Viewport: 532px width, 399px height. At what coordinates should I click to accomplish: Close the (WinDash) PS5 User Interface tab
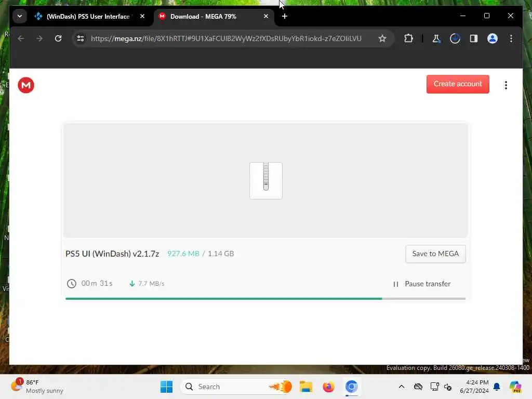(x=142, y=16)
